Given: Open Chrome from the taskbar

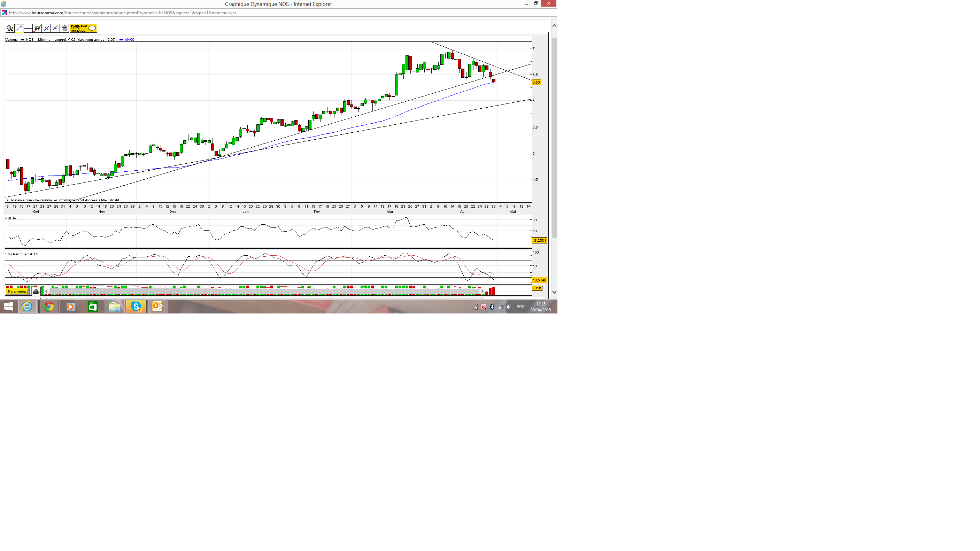Looking at the screenshot, I should pyautogui.click(x=49, y=306).
